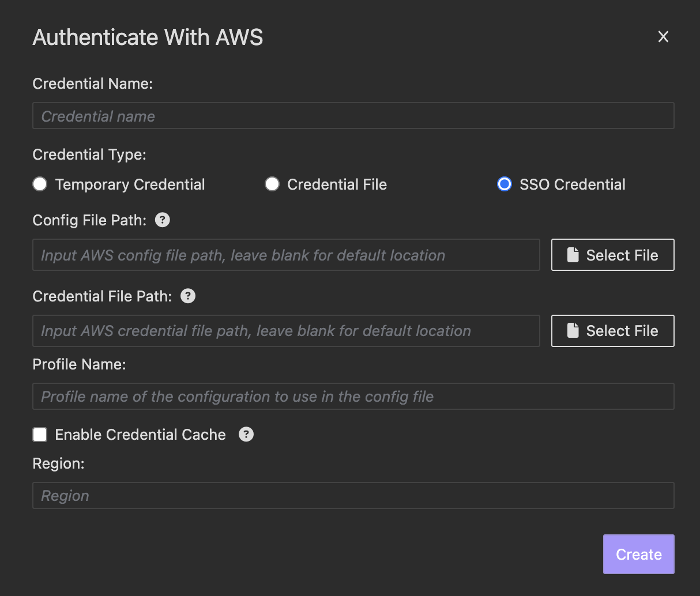Close the Authenticate With AWS dialog
This screenshot has width=700, height=596.
coord(663,37)
